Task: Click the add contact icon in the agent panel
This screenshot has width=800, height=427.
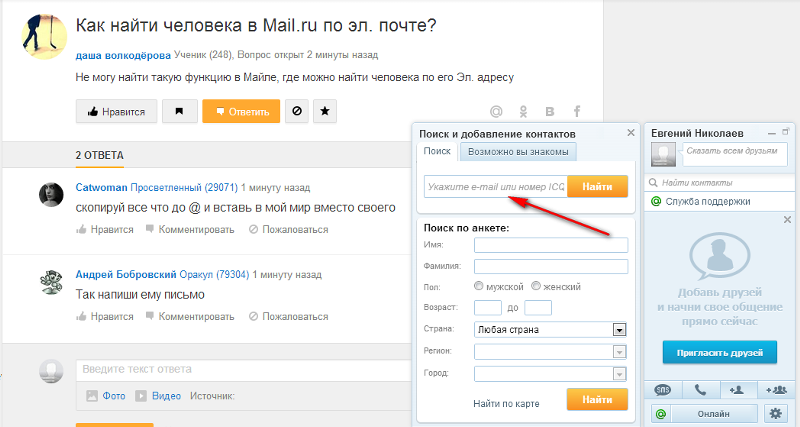Action: (737, 390)
